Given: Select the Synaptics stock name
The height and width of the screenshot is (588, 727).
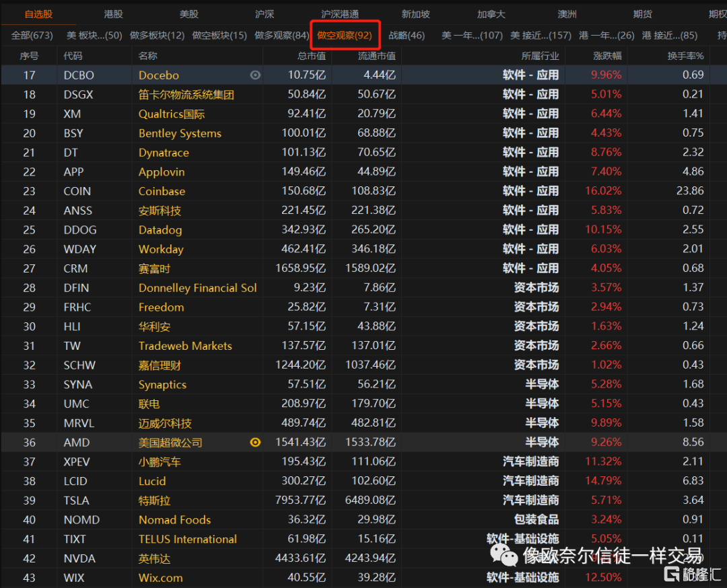Looking at the screenshot, I should 162,385.
